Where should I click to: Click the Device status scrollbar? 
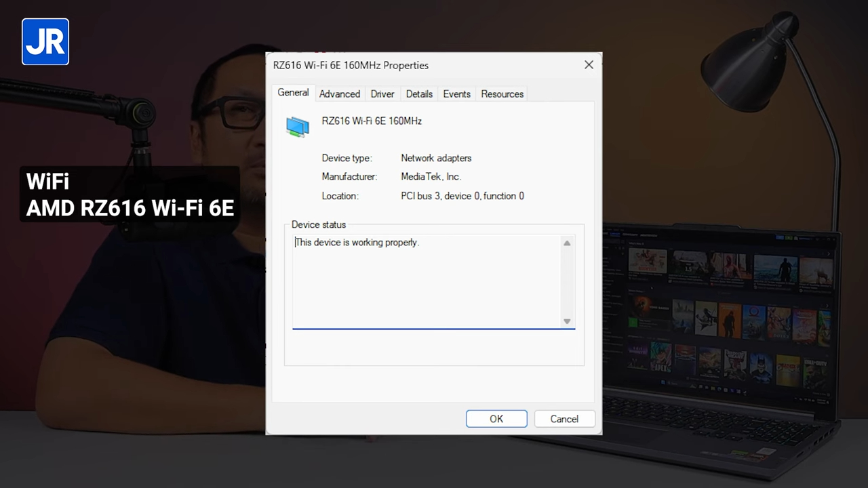(566, 283)
